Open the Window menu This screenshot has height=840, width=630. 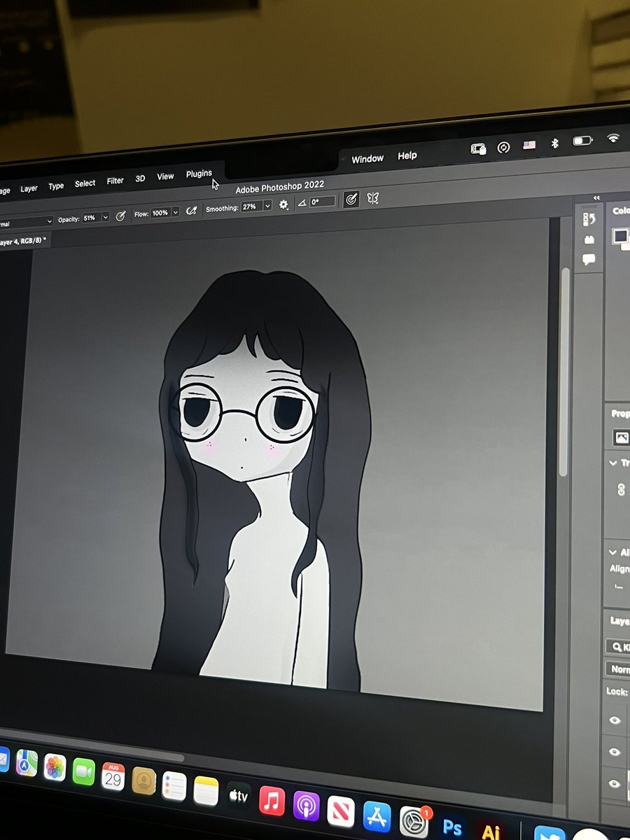point(367,159)
